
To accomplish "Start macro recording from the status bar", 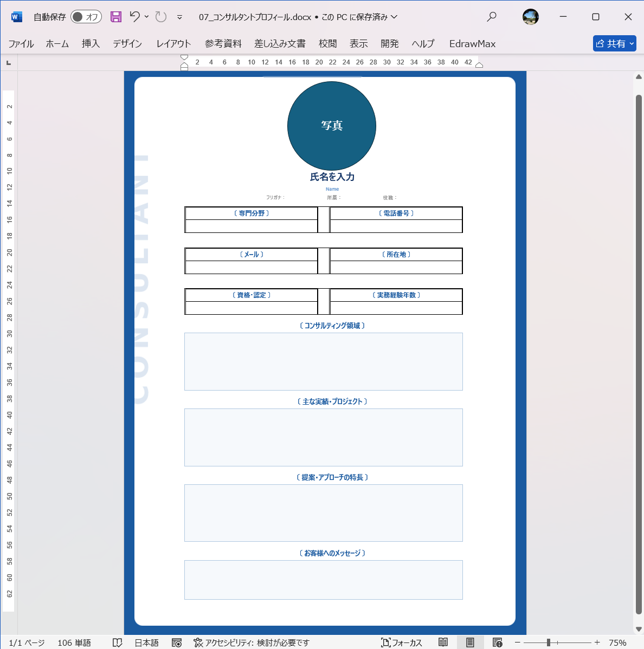I will pyautogui.click(x=176, y=643).
